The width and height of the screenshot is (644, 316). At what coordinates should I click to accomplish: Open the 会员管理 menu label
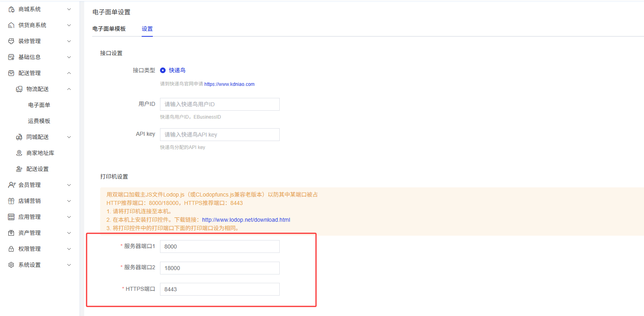click(30, 185)
